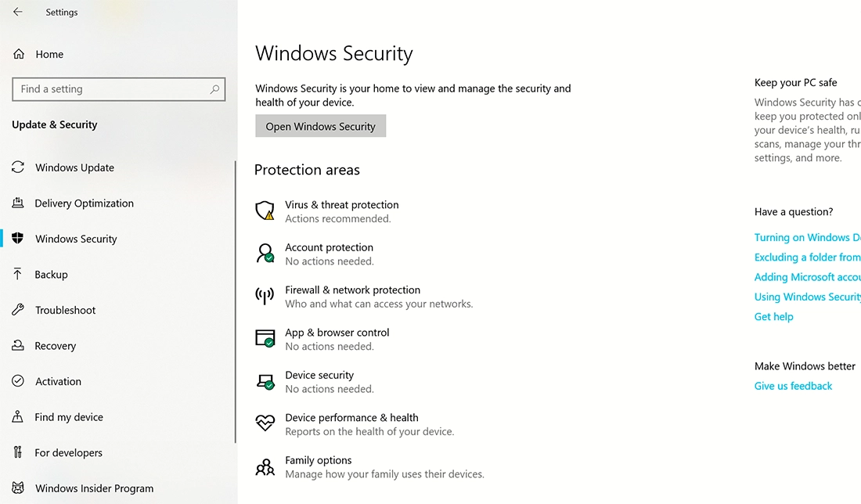Click the Get help link
The width and height of the screenshot is (861, 504).
(x=773, y=316)
